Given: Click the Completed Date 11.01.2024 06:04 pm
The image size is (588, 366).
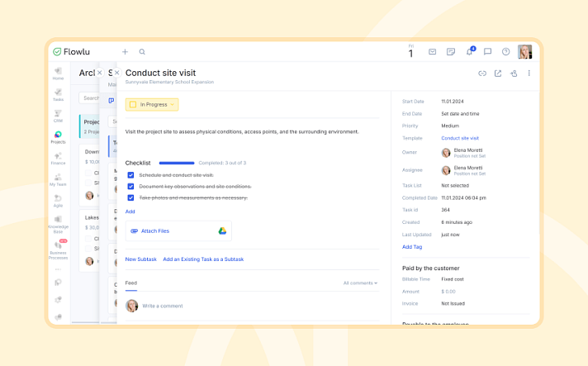Looking at the screenshot, I should point(463,198).
